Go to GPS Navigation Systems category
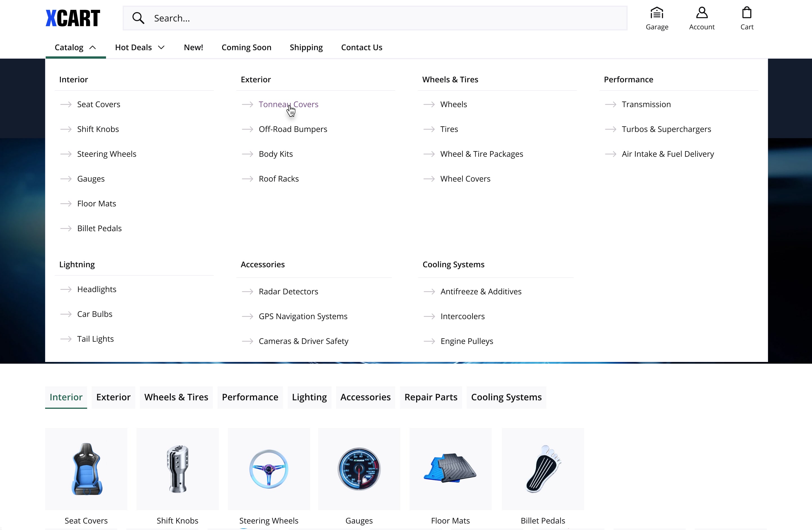 [303, 317]
